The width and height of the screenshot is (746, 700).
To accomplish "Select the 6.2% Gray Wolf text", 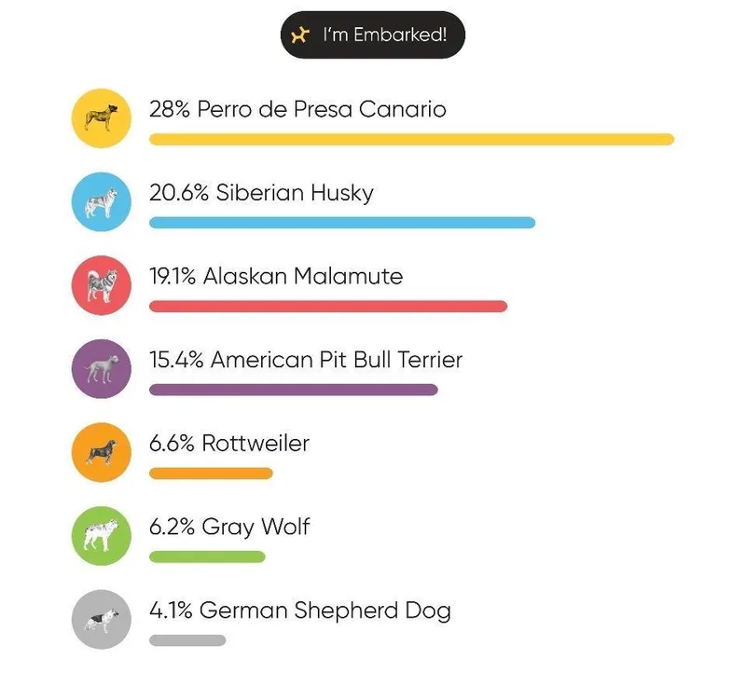I will tap(229, 528).
